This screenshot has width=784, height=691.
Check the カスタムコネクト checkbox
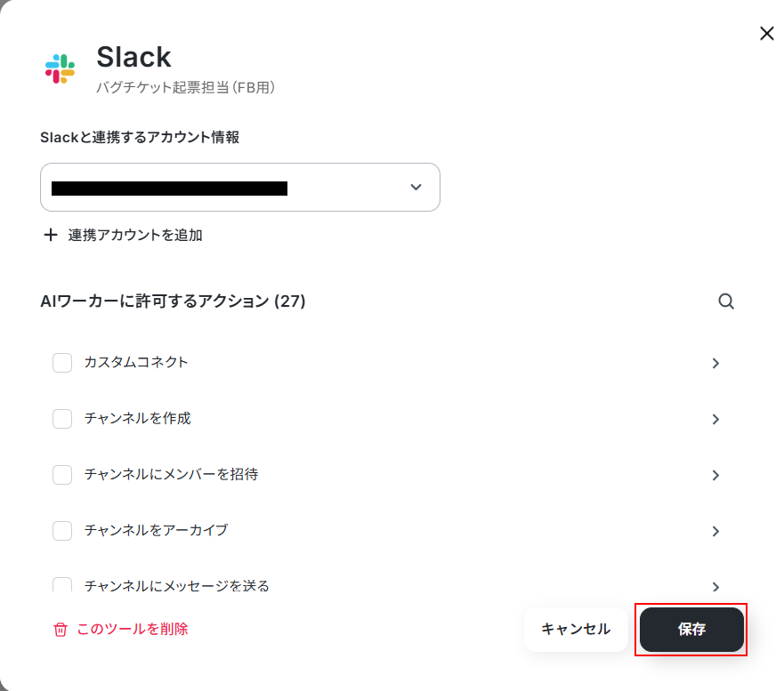click(x=62, y=363)
